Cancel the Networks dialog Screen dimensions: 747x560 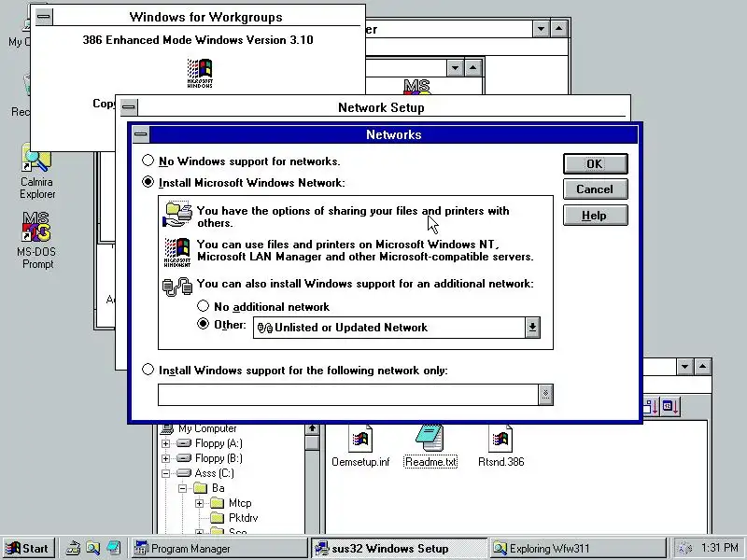point(595,189)
